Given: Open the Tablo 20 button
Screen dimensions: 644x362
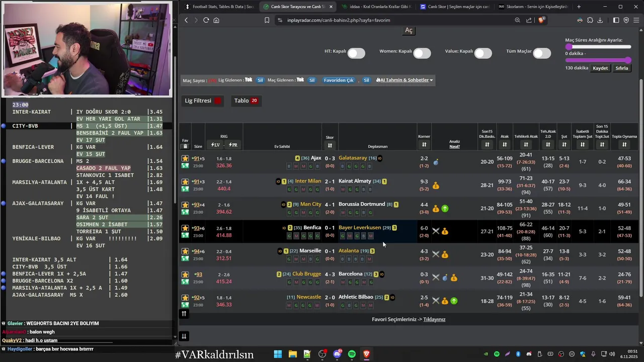Looking at the screenshot, I should pos(246,101).
